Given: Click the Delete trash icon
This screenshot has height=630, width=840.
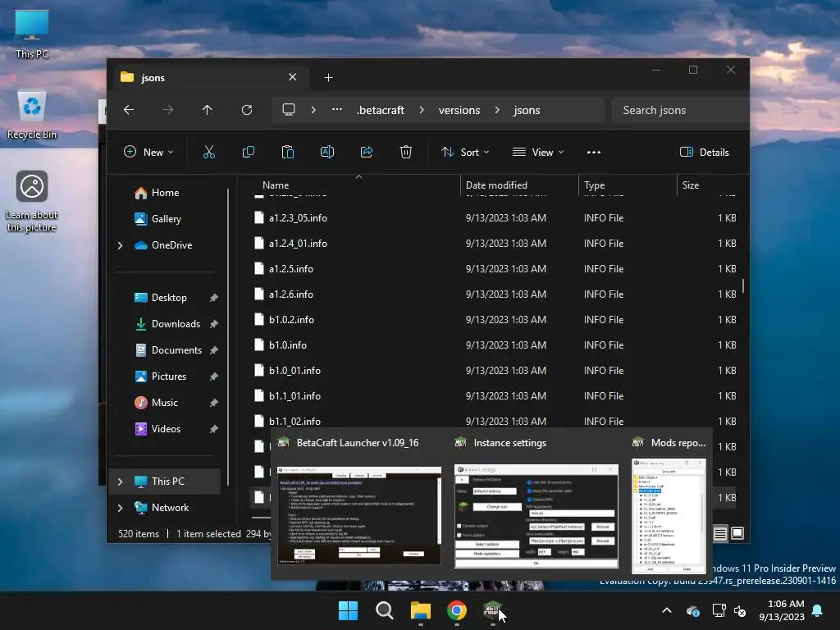Looking at the screenshot, I should tap(406, 152).
